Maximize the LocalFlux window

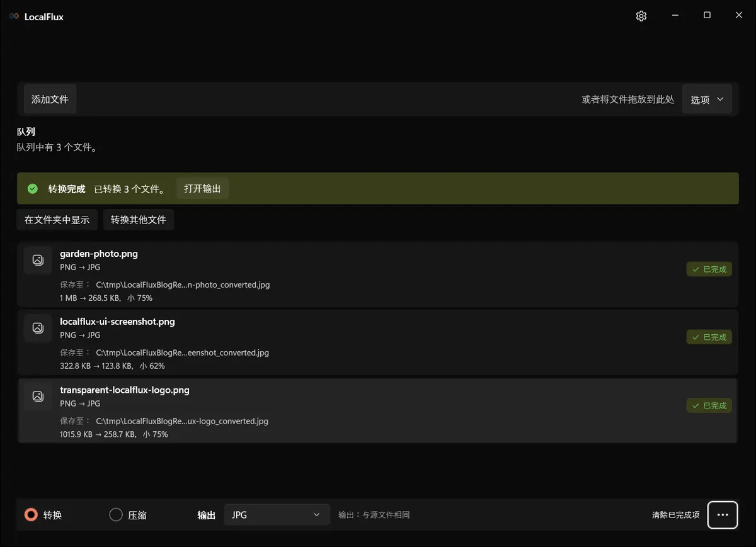click(707, 16)
